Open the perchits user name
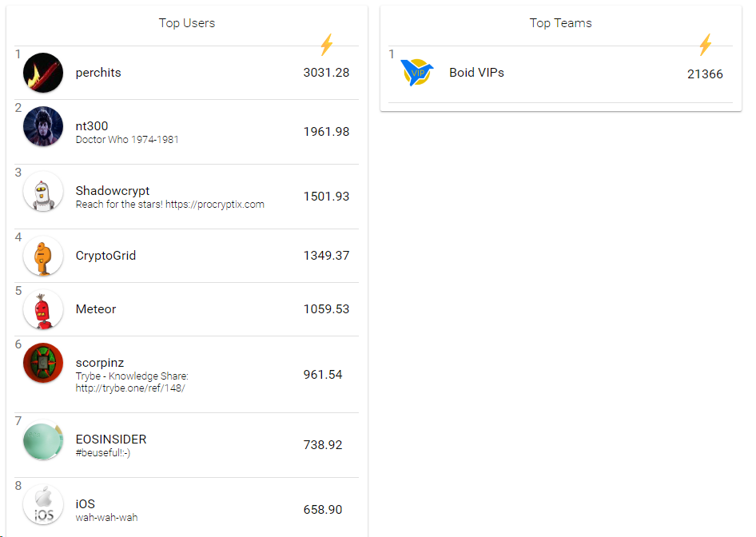 click(x=98, y=73)
